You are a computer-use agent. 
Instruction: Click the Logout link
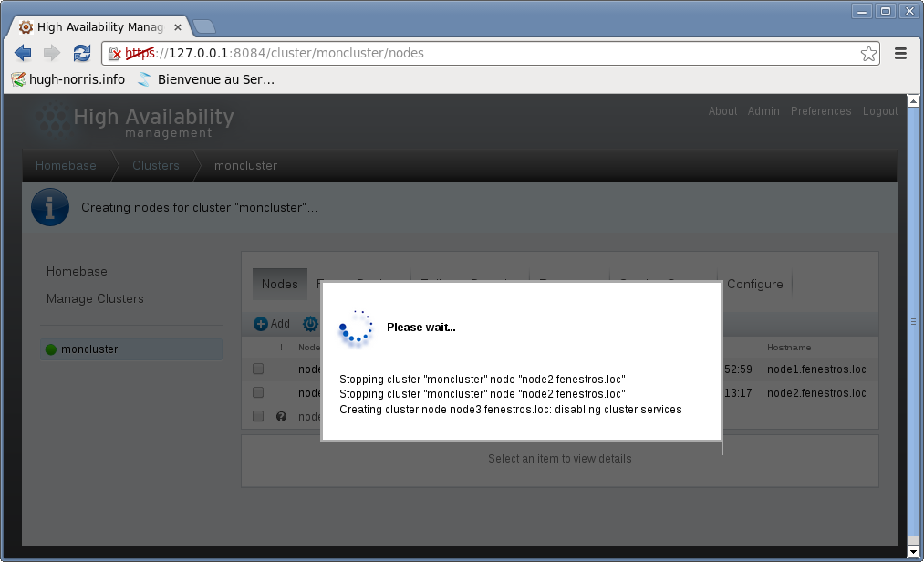click(x=879, y=111)
